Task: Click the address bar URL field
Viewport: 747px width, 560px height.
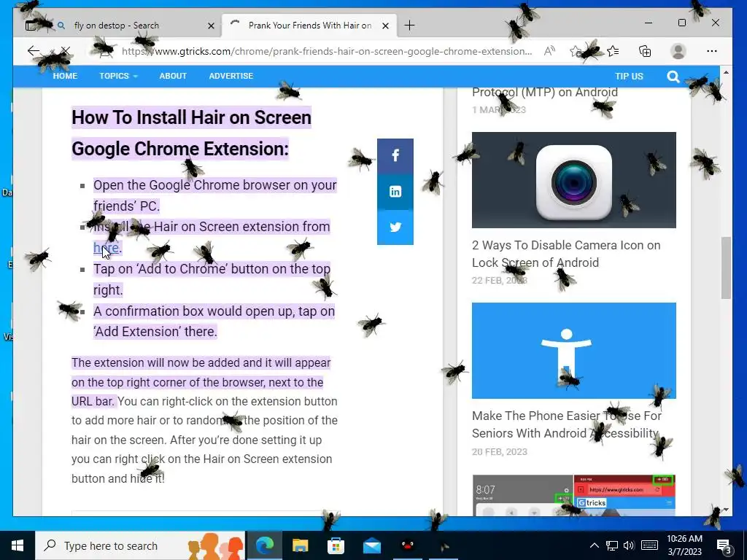Action: click(327, 51)
